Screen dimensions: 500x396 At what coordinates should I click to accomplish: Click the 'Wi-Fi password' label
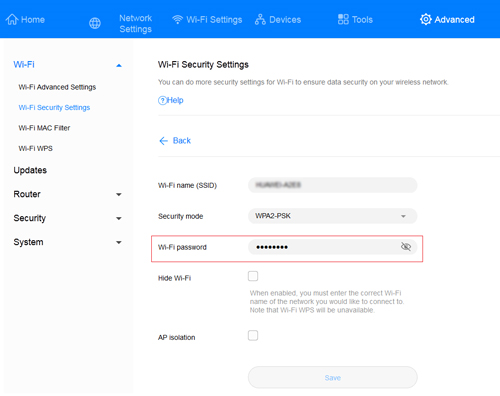tap(182, 247)
